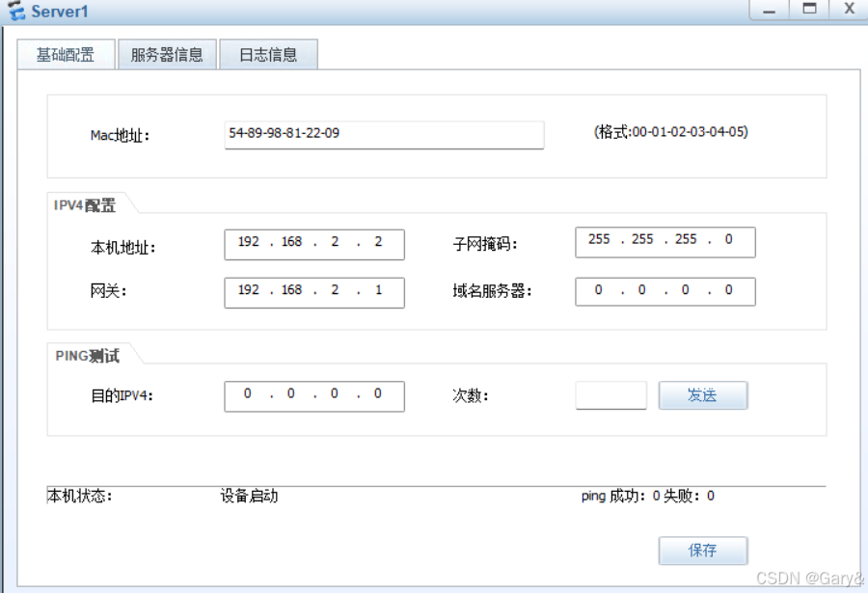868x593 pixels.
Task: Open the 服务器信息 tab
Action: (x=167, y=54)
